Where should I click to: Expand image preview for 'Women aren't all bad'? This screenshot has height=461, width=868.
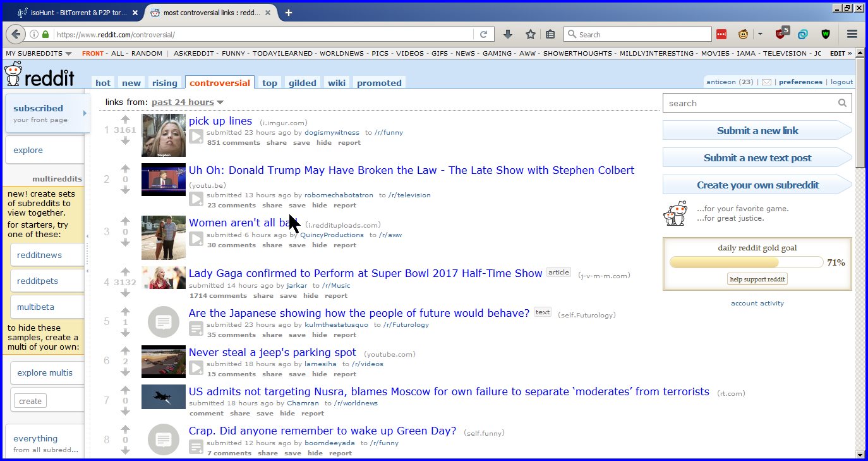(196, 238)
